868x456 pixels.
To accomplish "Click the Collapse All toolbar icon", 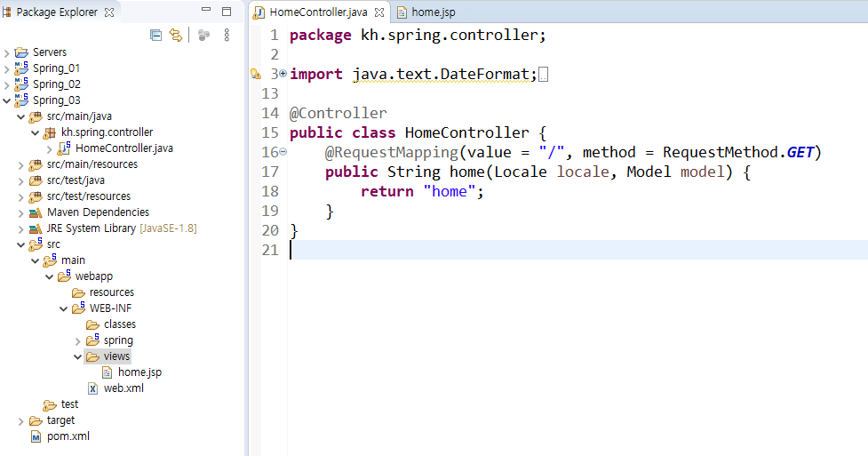I will (156, 36).
